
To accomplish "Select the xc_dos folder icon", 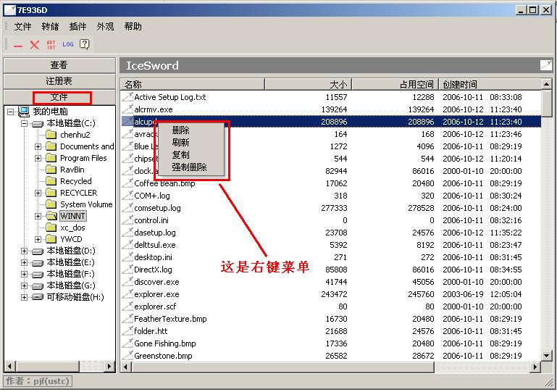I will 51,228.
